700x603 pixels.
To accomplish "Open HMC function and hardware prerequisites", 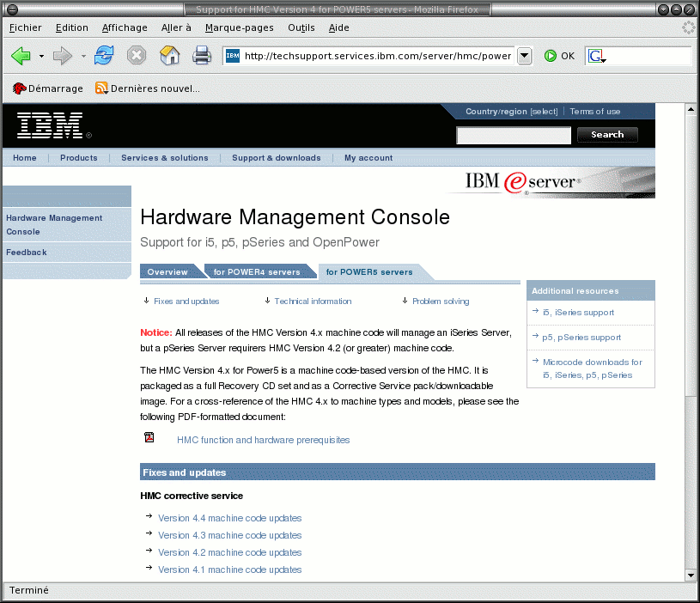I will tap(264, 440).
